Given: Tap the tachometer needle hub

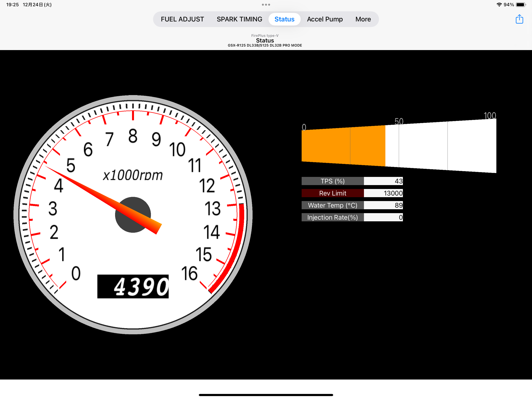Looking at the screenshot, I should pos(133,215).
